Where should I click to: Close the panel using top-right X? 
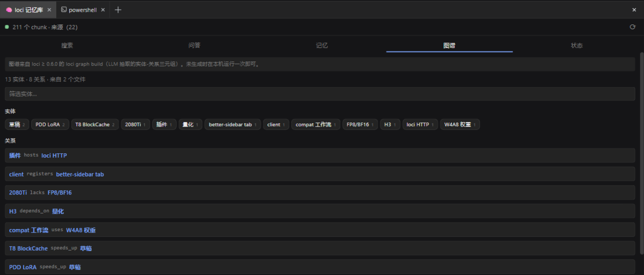[x=634, y=10]
